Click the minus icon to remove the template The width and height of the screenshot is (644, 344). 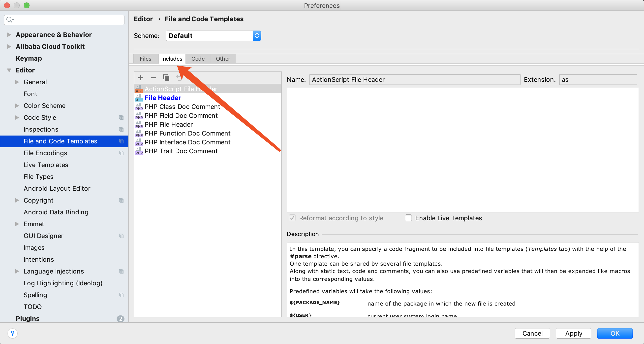[x=153, y=78]
